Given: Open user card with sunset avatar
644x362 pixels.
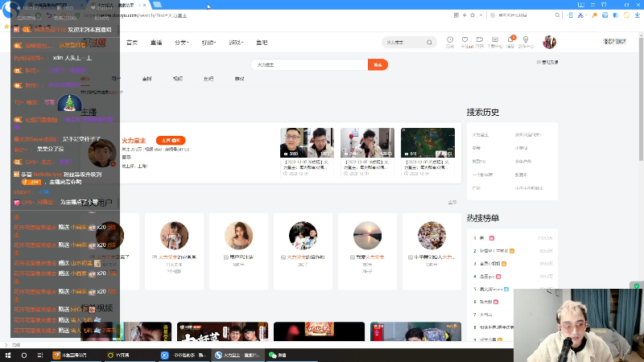Looking at the screenshot, I should 367,251.
